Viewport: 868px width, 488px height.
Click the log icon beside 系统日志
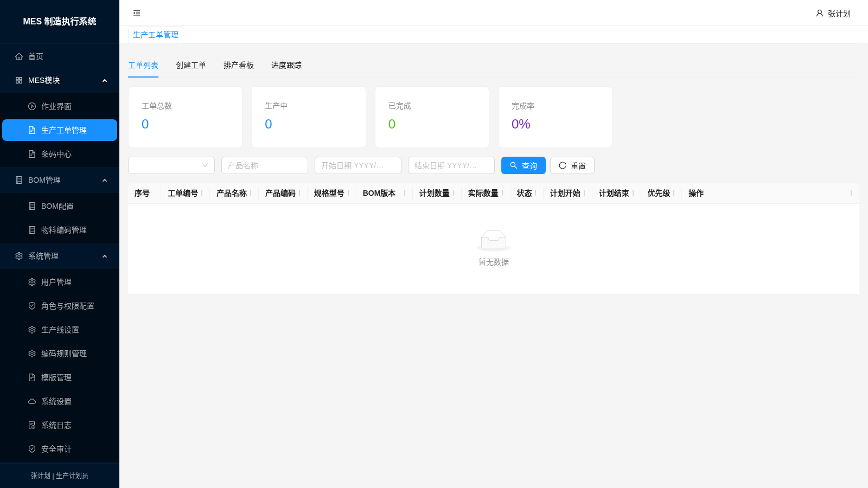[32, 425]
